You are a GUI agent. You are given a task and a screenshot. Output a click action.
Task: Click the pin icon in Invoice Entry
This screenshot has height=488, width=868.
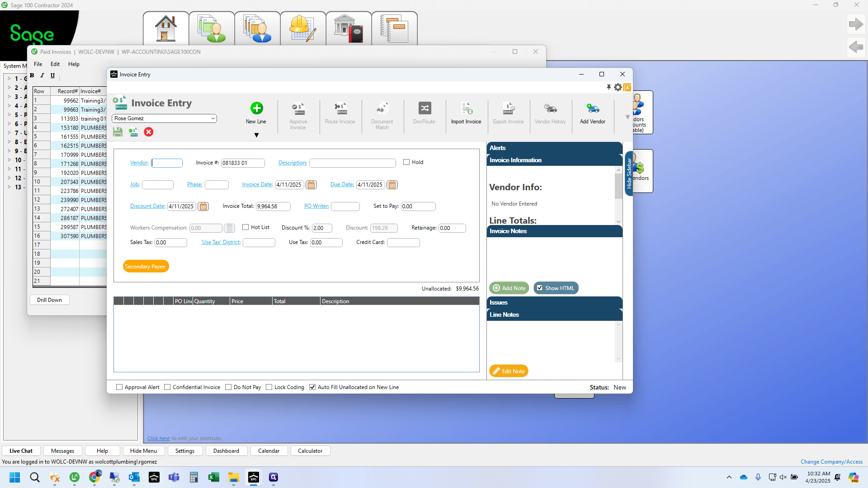coord(609,87)
